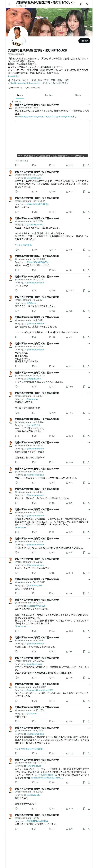The image size is (98, 868).
Task: Switch to the Media tab
Action: [x=78, y=95]
